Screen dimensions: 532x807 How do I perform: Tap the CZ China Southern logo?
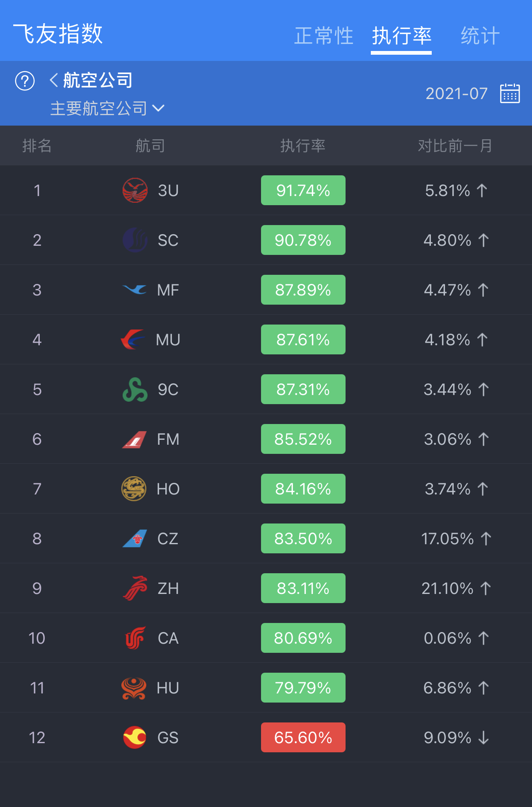(x=135, y=538)
